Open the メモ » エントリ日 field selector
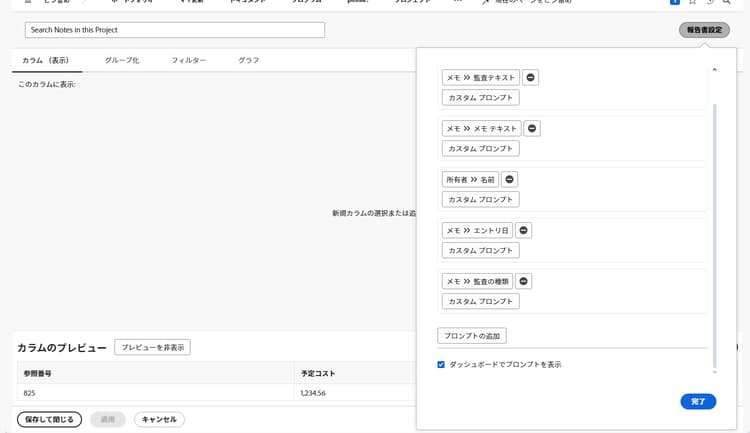Screen dimensions: 750x433 coord(477,230)
